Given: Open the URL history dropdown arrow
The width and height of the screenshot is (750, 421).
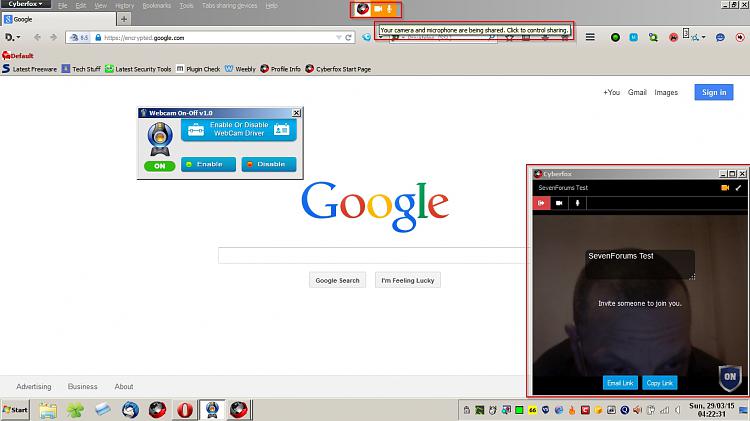Looking at the screenshot, I should click(x=339, y=37).
